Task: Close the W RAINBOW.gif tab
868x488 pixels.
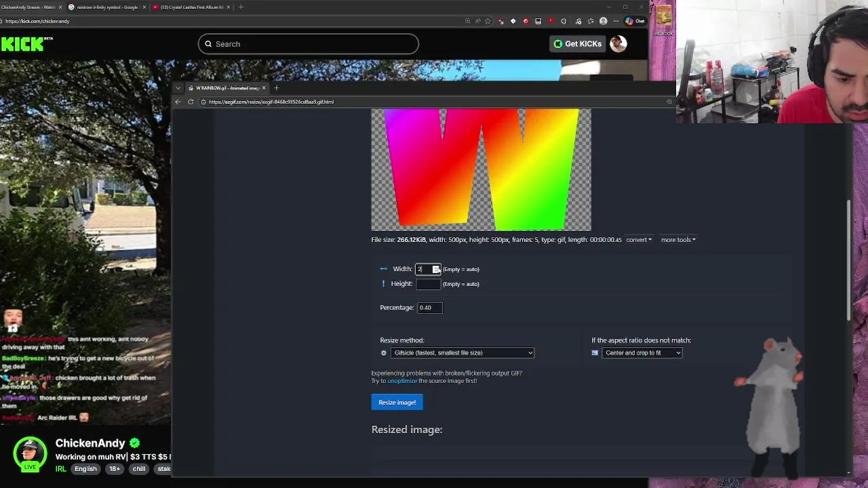Action: [264, 88]
